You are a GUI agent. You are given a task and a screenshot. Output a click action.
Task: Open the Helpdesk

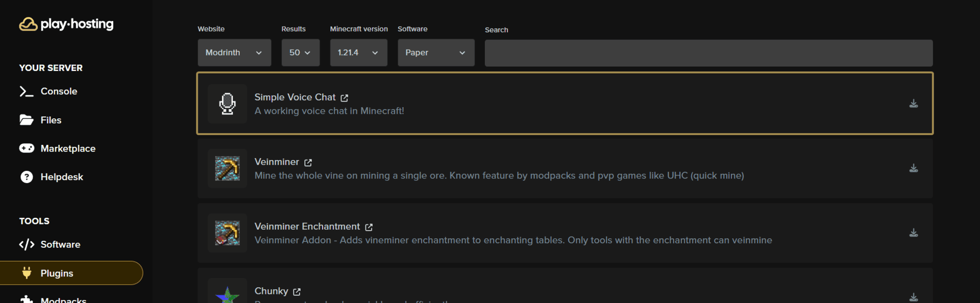click(x=51, y=177)
